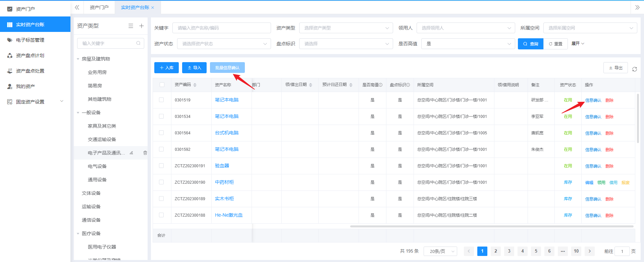
Task: Click the refresh icon beside the 导出 button
Action: click(634, 69)
